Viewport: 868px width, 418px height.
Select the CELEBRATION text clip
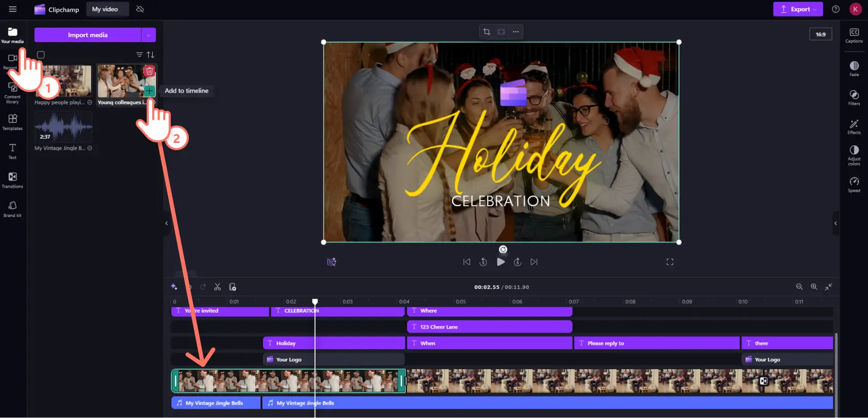coord(338,311)
